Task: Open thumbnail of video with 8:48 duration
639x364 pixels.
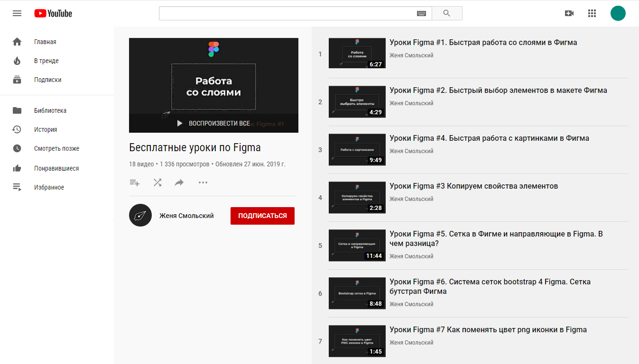Action: (357, 293)
